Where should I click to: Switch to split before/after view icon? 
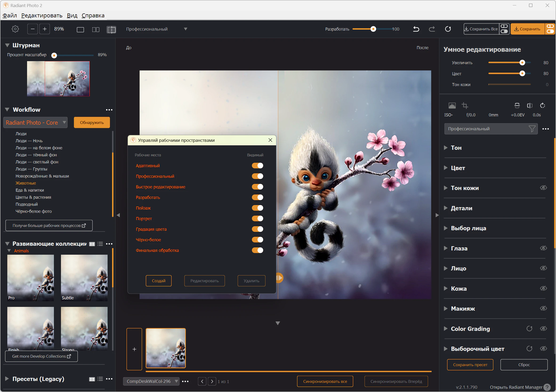click(x=111, y=30)
